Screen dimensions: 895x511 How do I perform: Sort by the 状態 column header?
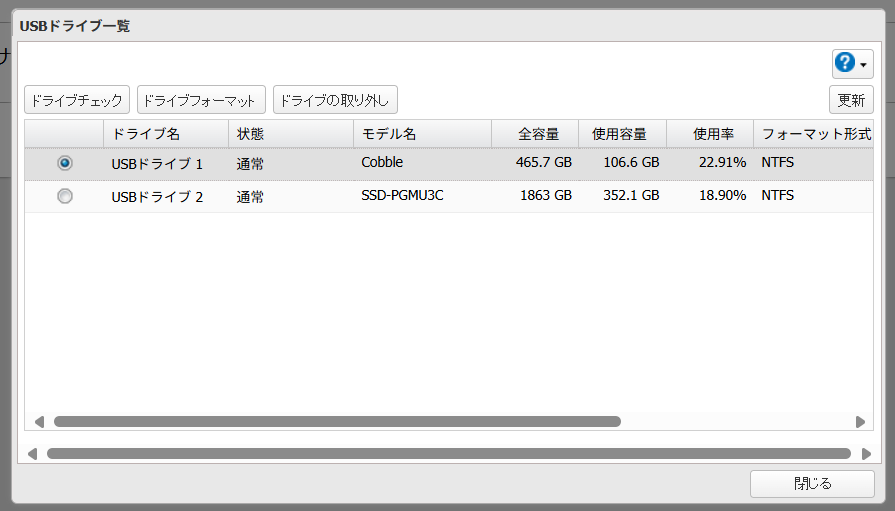pos(291,134)
